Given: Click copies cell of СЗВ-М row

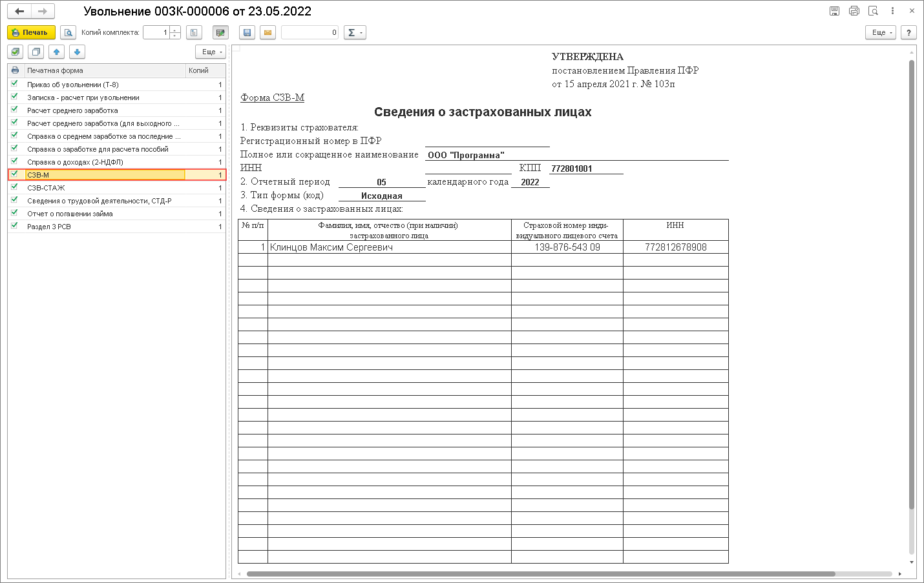Looking at the screenshot, I should pos(205,175).
